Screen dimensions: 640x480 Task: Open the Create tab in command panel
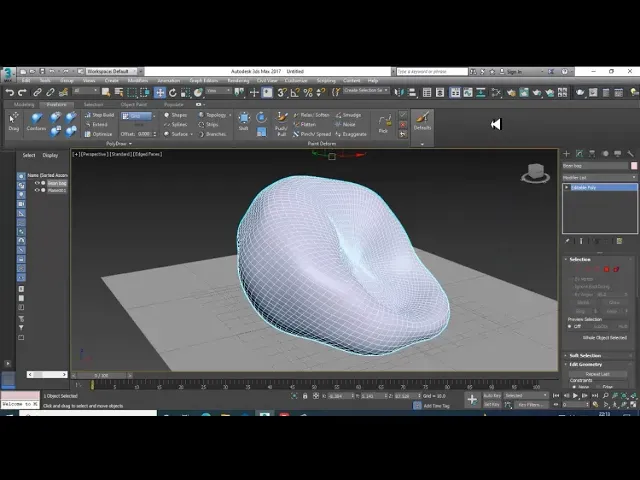566,154
